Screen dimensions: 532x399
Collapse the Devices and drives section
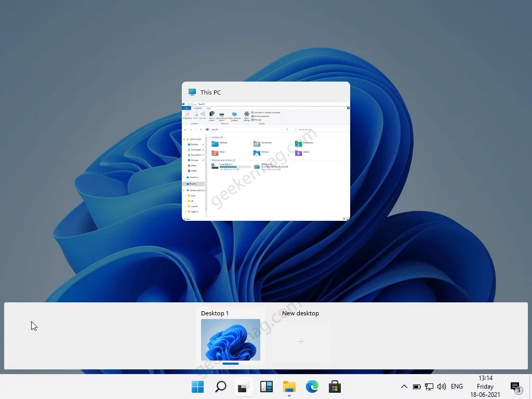point(210,160)
